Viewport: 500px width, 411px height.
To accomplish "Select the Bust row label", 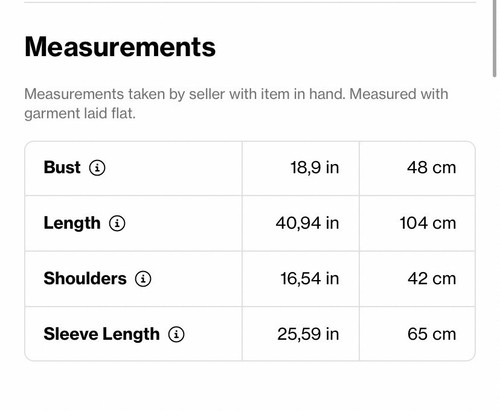I will click(x=62, y=167).
